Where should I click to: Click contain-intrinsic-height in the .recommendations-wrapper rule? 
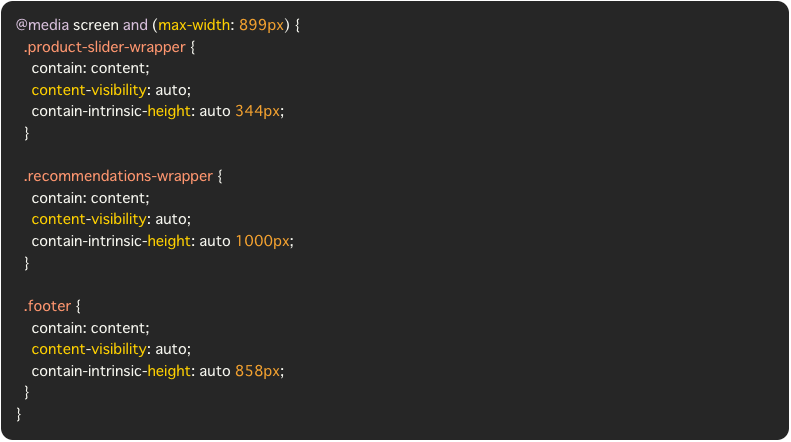[x=110, y=241]
